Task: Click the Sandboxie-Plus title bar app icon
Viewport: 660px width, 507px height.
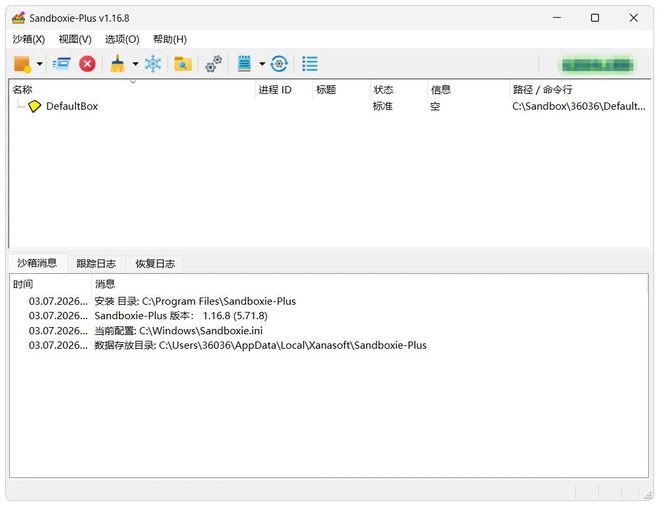Action: (x=18, y=18)
